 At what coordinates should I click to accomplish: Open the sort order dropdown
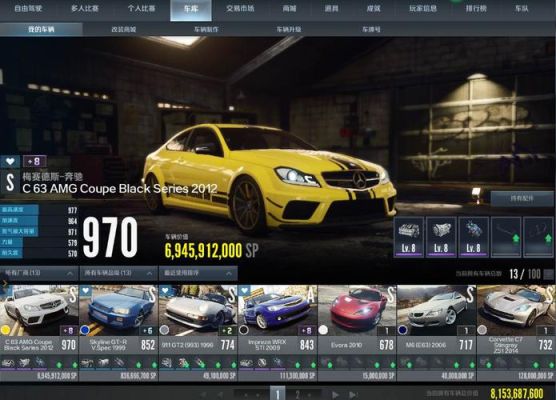point(198,273)
